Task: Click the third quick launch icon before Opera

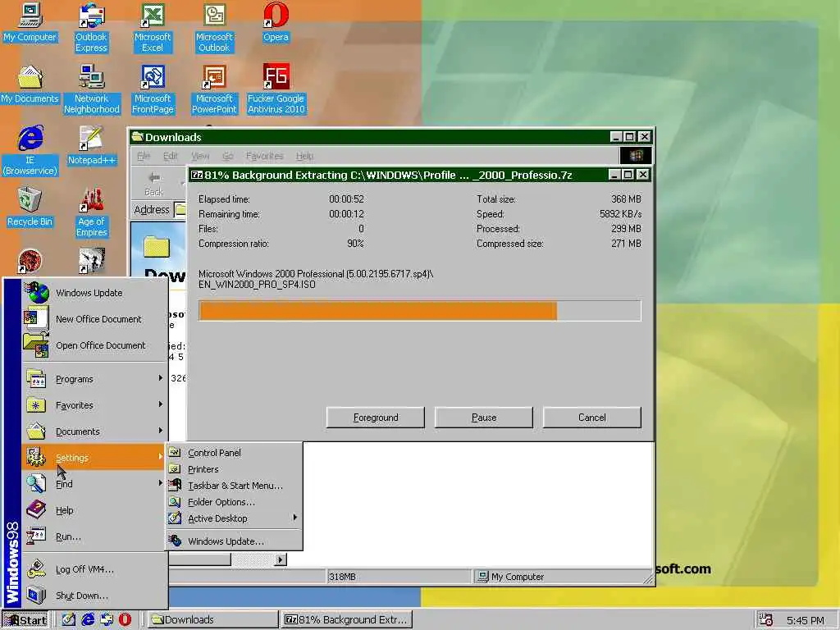Action: click(x=107, y=619)
